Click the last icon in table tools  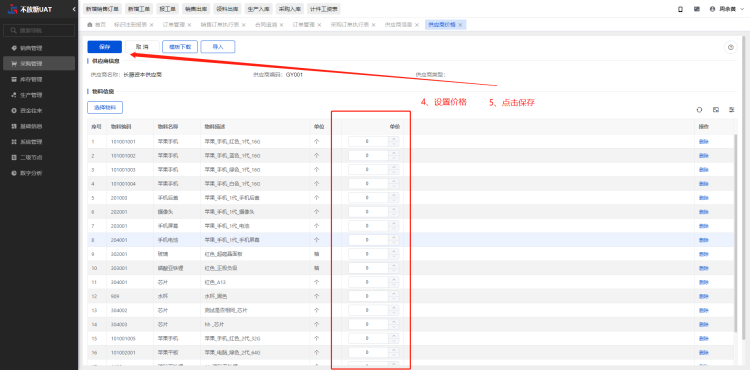tap(731, 110)
